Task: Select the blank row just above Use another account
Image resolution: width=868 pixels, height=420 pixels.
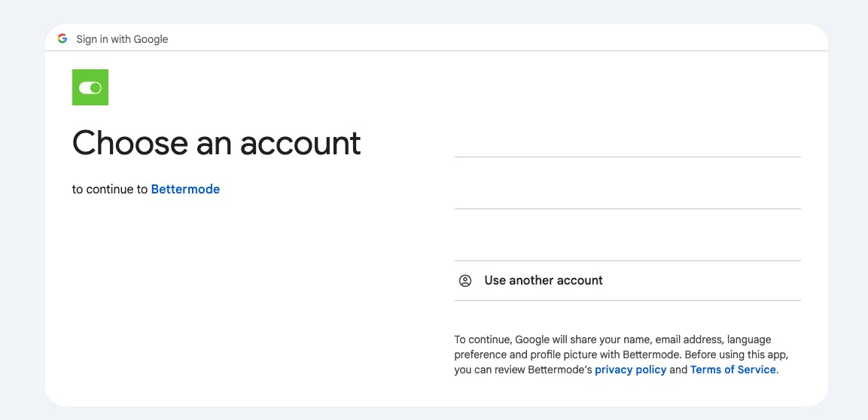Action: [627, 236]
